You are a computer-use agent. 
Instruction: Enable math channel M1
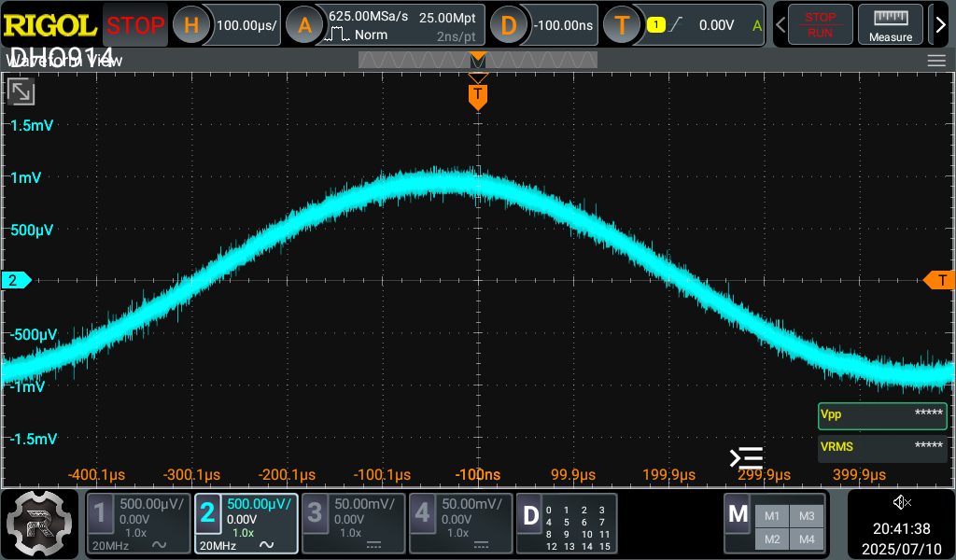tap(772, 516)
